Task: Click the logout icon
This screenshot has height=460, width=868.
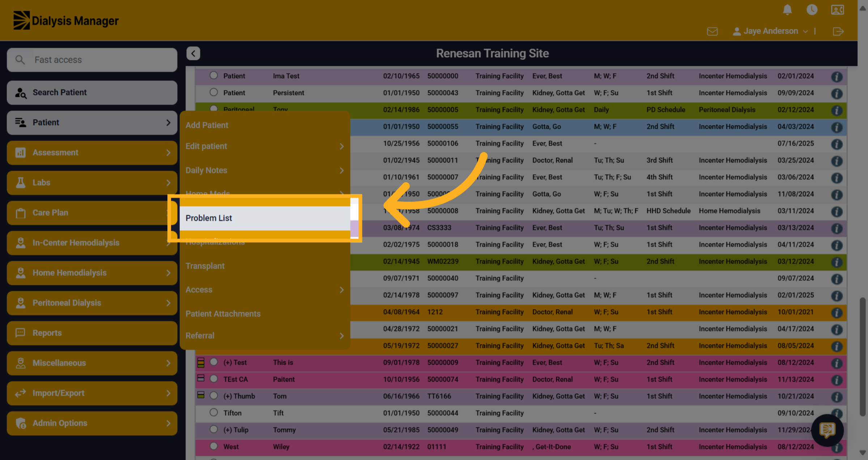Action: pyautogui.click(x=838, y=31)
